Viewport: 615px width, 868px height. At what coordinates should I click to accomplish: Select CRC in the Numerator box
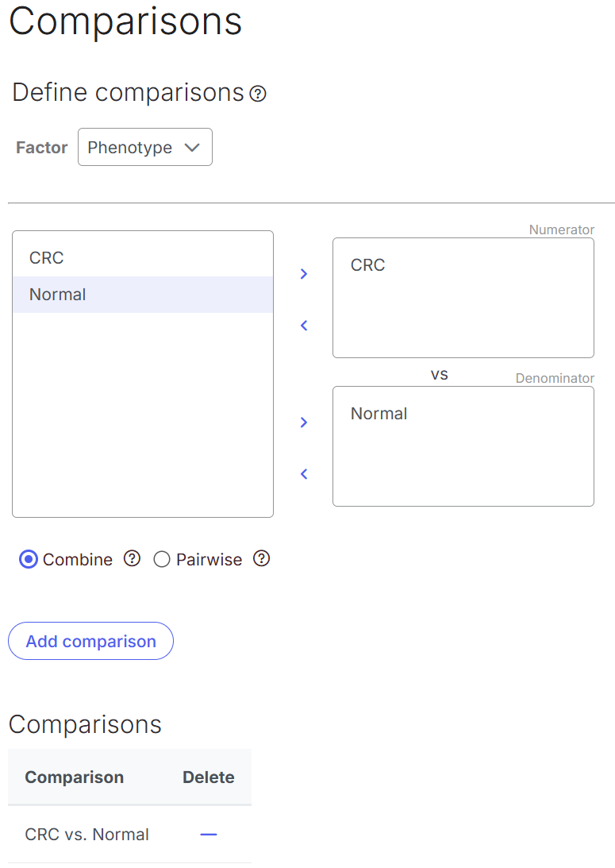pos(367,265)
